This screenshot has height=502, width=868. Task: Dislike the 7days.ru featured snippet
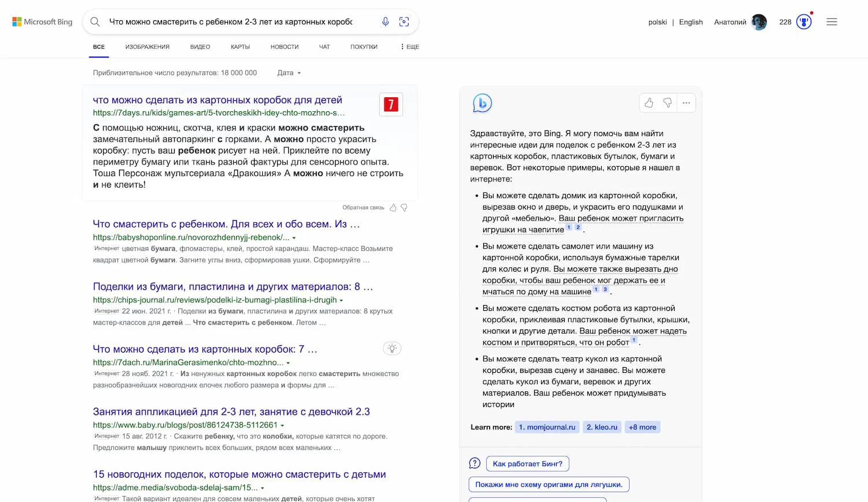point(404,207)
